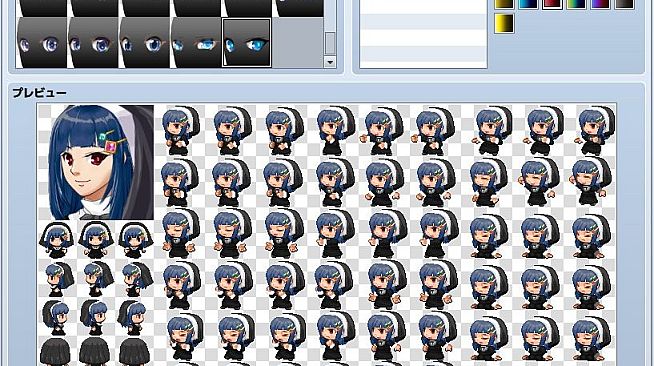Viewport: 654px width, 366px height.
Task: Pick the purple-to-red gradient swatch
Action: pos(600,4)
